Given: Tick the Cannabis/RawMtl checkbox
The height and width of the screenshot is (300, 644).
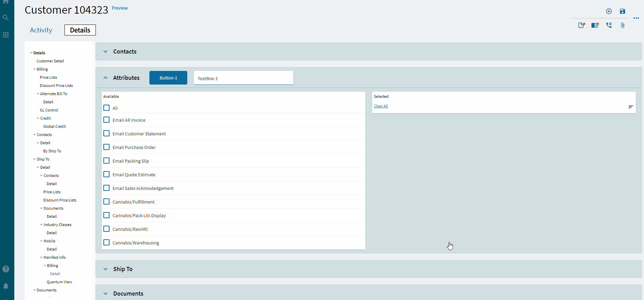Looking at the screenshot, I should tap(106, 229).
